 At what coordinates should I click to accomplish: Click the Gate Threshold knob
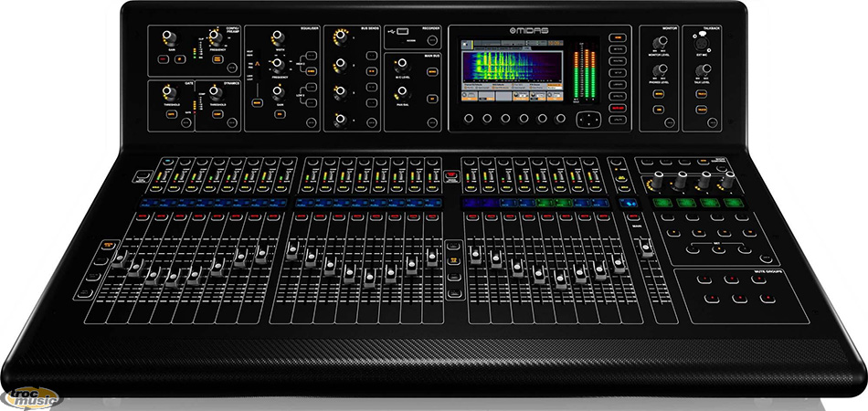(x=168, y=91)
